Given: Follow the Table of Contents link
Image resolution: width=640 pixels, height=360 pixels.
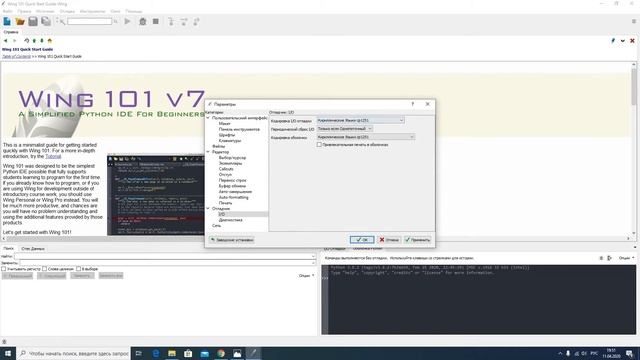Looking at the screenshot, I should [16, 56].
